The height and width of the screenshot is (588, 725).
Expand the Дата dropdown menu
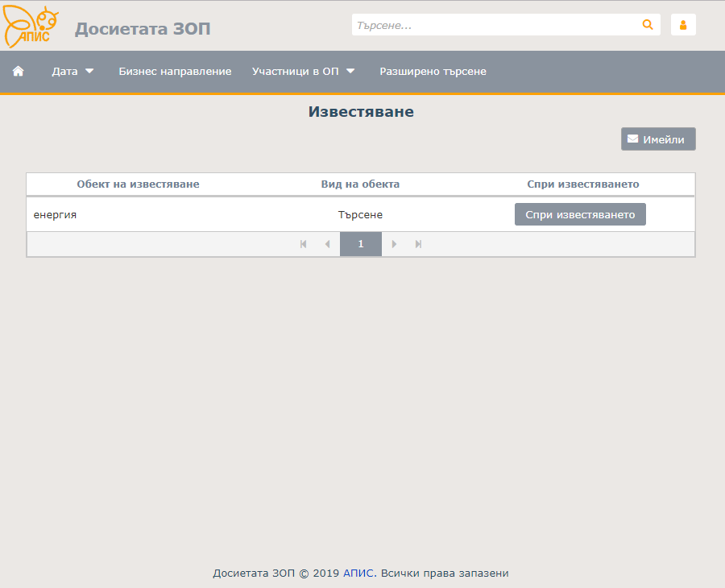tap(72, 71)
